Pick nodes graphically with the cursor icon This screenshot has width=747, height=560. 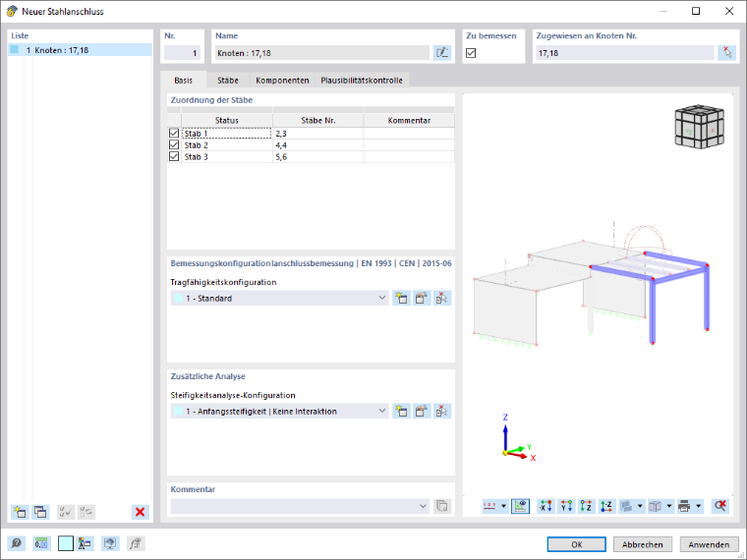pyautogui.click(x=726, y=53)
